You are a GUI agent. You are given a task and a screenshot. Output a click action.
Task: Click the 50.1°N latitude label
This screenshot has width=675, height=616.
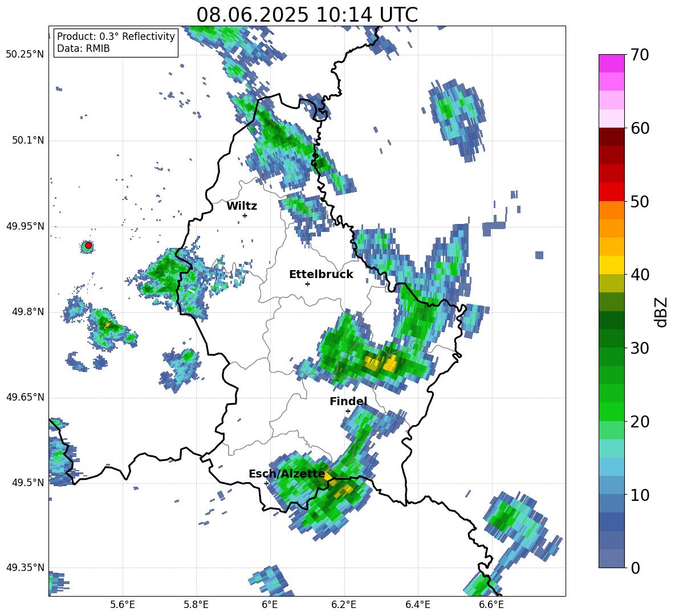tap(27, 141)
